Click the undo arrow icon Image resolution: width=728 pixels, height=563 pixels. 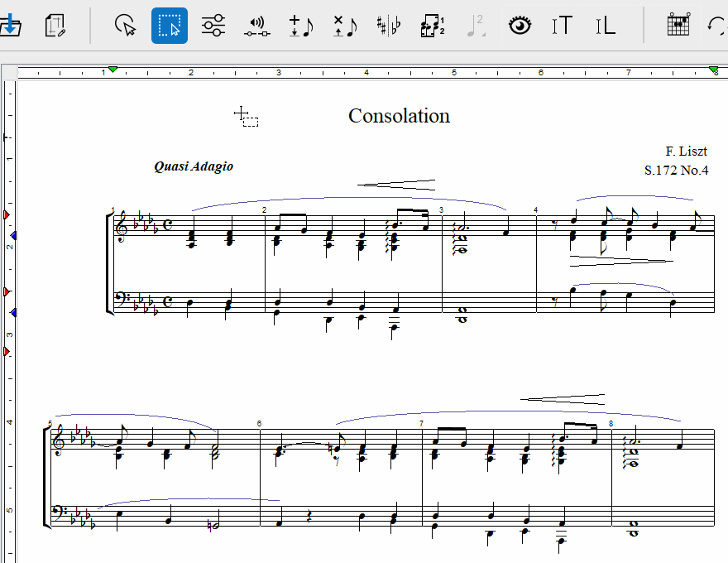717,26
